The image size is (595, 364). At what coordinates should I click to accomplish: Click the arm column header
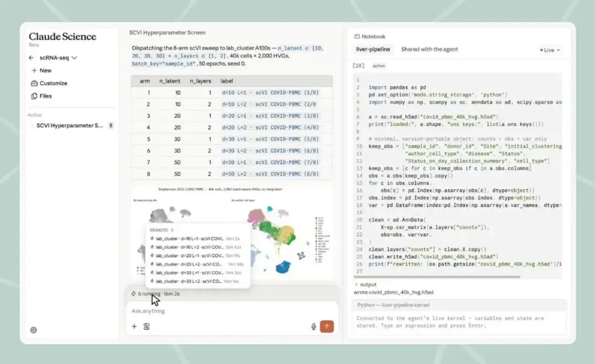pyautogui.click(x=144, y=81)
